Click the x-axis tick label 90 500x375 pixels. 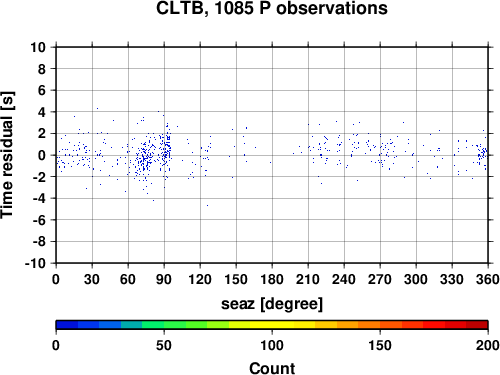[x=164, y=279]
